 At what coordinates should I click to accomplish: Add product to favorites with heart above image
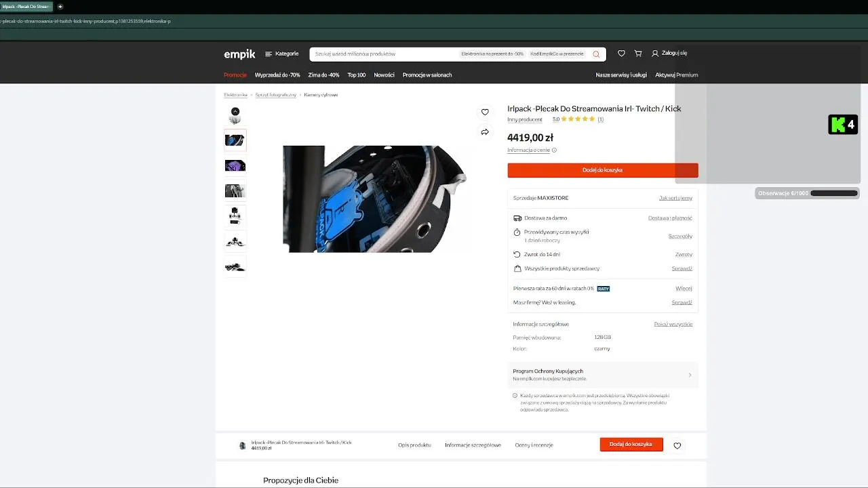pos(485,112)
